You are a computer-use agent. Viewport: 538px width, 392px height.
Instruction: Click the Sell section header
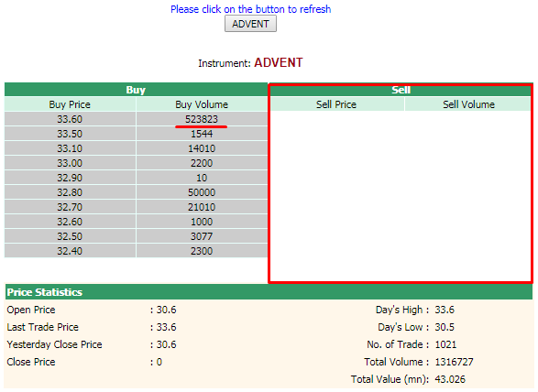[x=401, y=90]
